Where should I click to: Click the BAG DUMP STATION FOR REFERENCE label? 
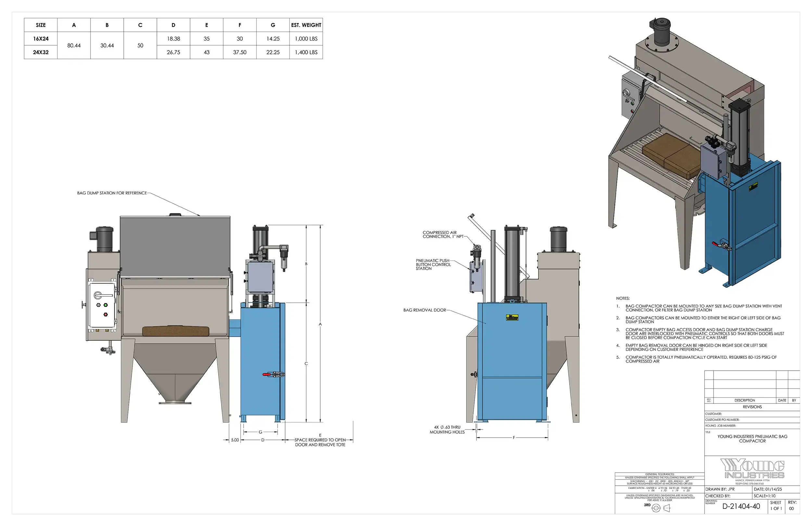(x=112, y=193)
